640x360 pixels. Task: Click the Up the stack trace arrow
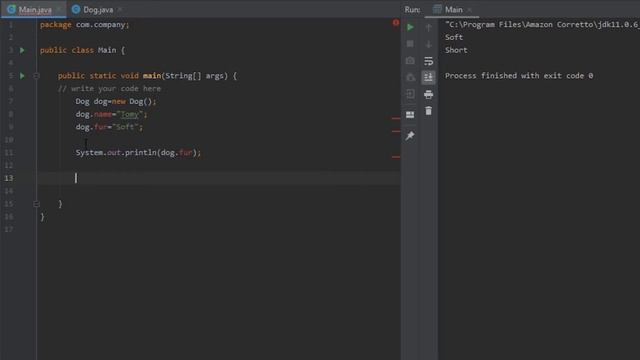[x=429, y=27]
